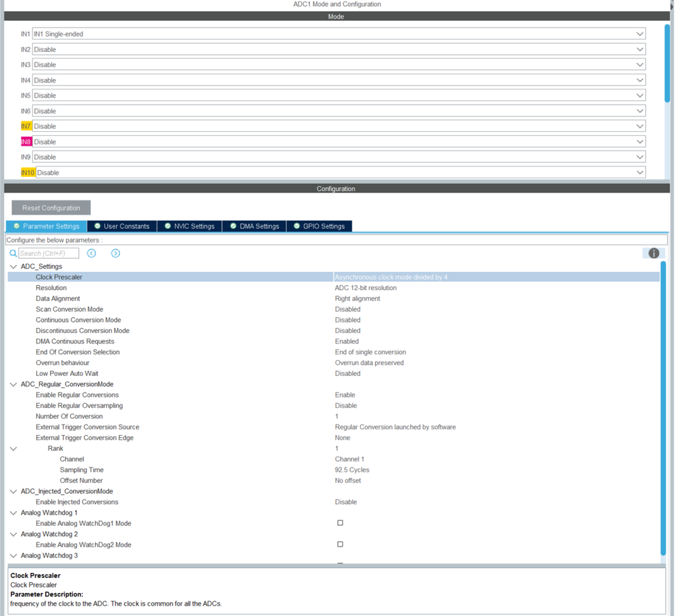Image resolution: width=693 pixels, height=616 pixels.
Task: Open the parameter info icon
Action: 653,253
